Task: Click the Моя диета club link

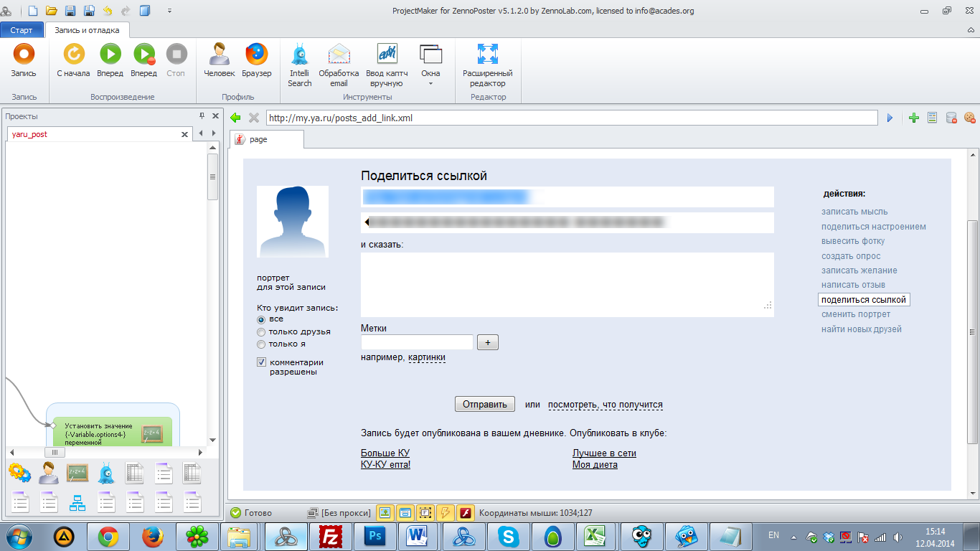Action: [x=595, y=465]
